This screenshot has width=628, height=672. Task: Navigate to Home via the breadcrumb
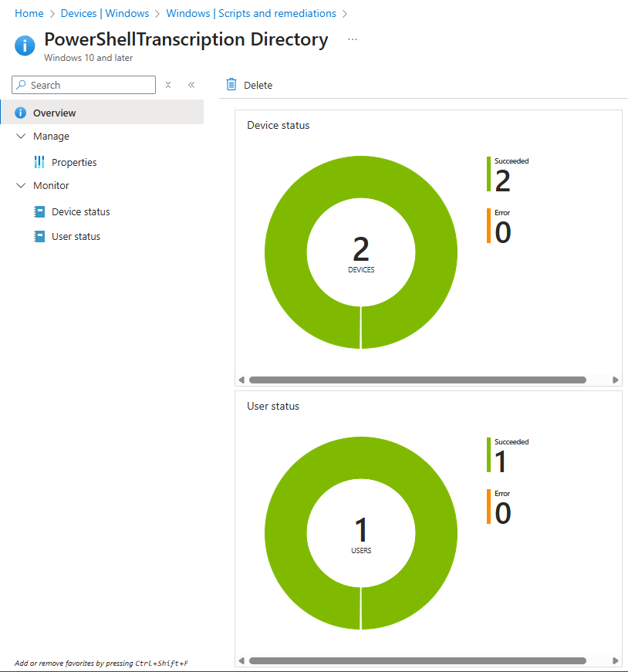click(29, 13)
